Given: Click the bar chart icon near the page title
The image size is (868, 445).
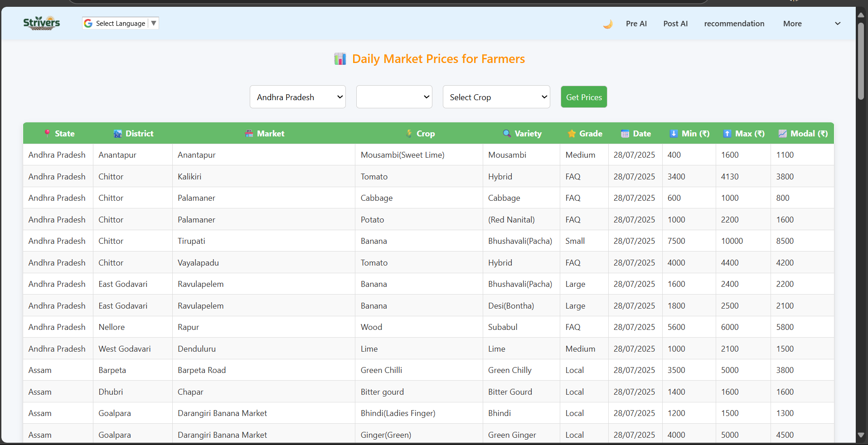Looking at the screenshot, I should (x=339, y=58).
